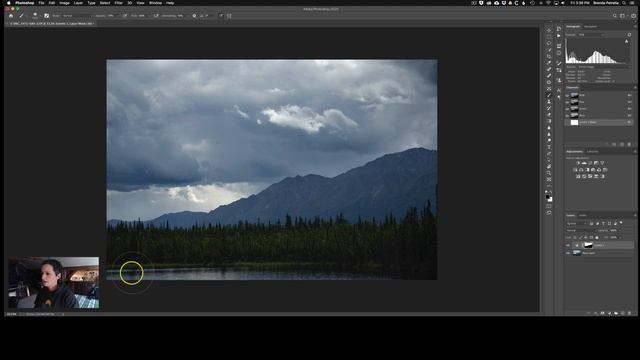Add a Brightness/Contrast adjustment
The height and width of the screenshot is (360, 640).
click(578, 163)
